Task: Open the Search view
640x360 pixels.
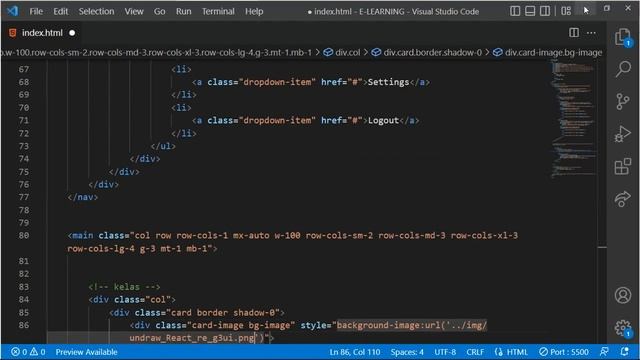Action: click(x=623, y=69)
